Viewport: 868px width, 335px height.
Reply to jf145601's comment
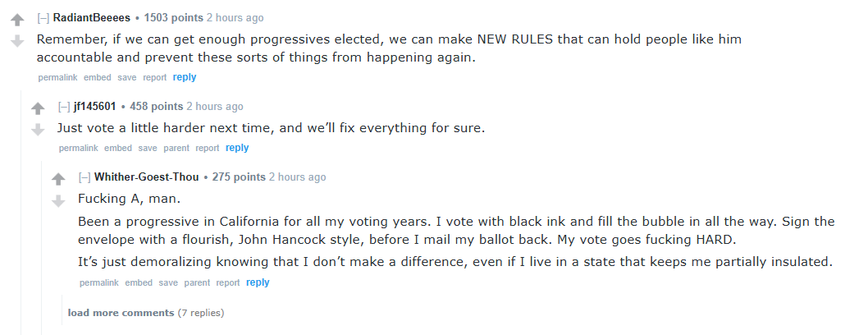coord(237,148)
